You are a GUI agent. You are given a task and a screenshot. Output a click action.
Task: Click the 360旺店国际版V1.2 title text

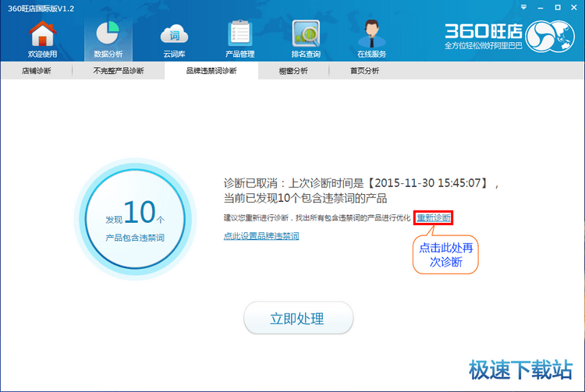tap(41, 9)
